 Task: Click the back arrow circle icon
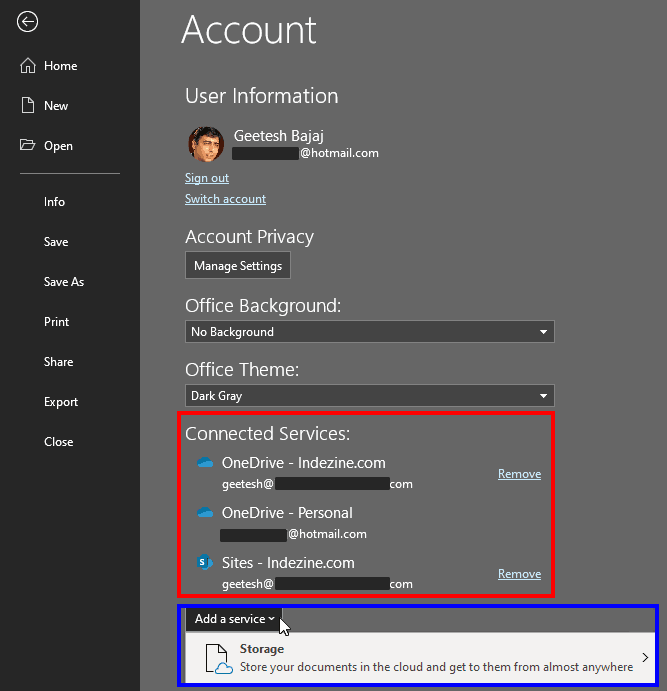[27, 22]
